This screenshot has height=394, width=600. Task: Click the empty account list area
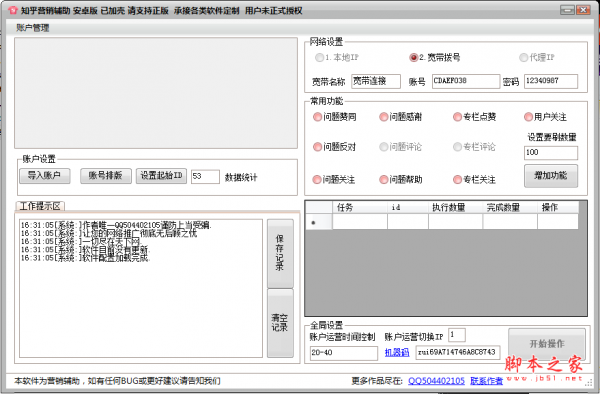click(x=156, y=93)
